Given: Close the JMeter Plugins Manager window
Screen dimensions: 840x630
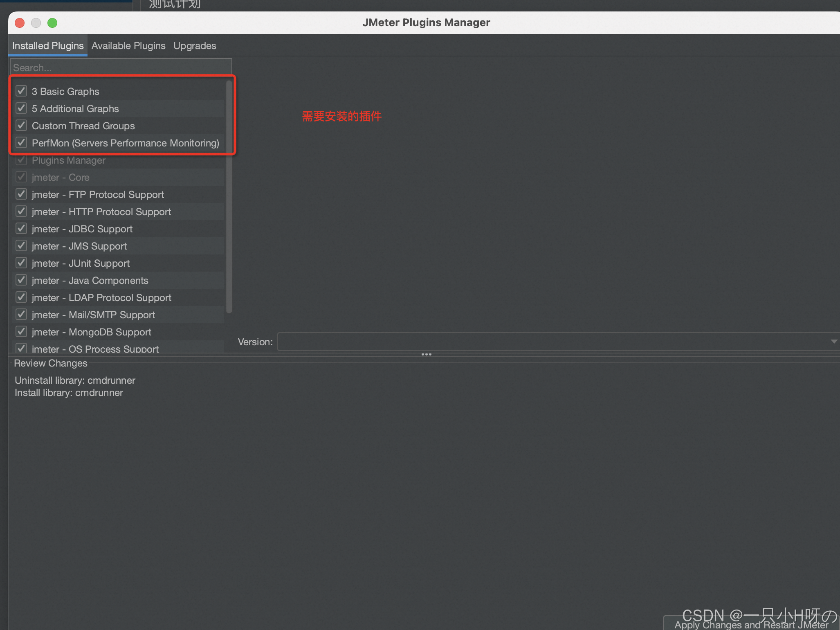Looking at the screenshot, I should coord(20,23).
